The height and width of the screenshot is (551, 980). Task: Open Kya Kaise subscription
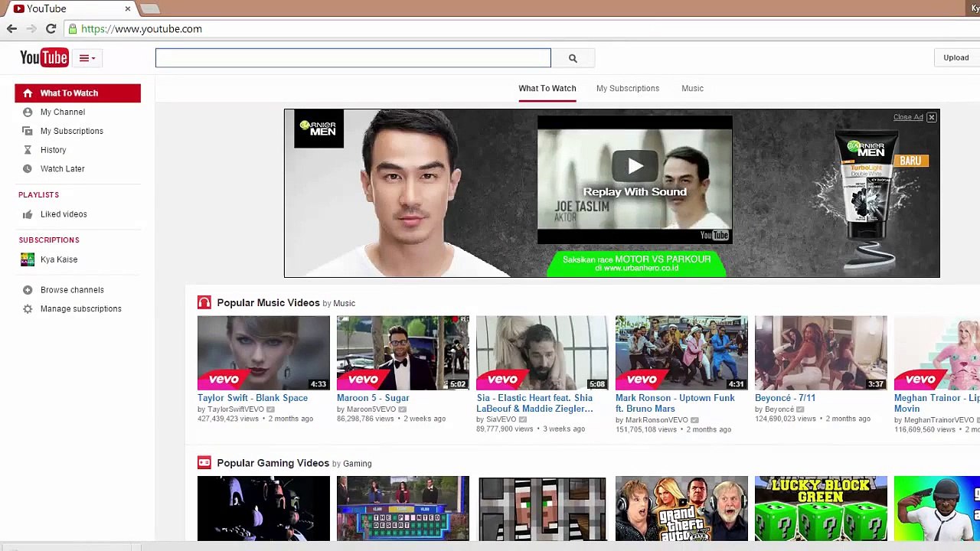pos(59,259)
